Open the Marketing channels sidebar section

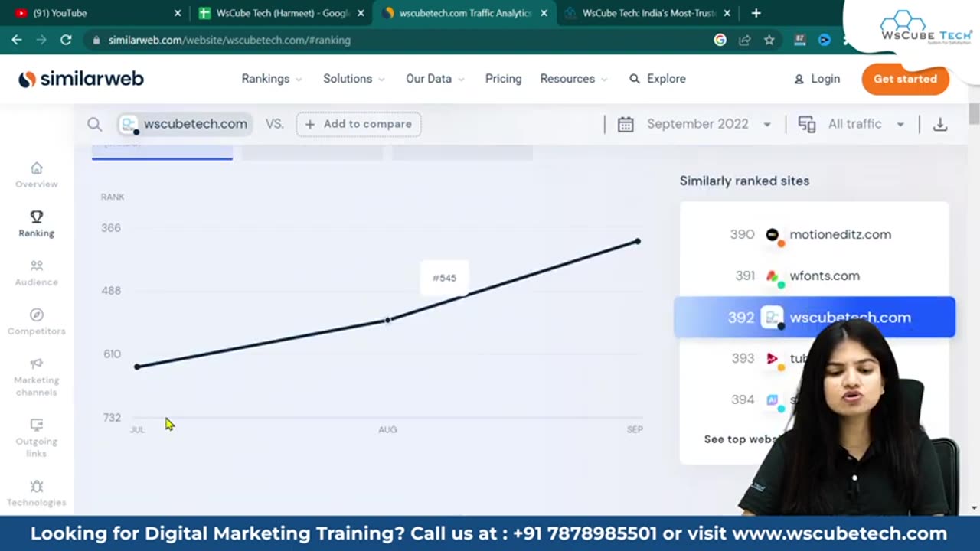[36, 377]
